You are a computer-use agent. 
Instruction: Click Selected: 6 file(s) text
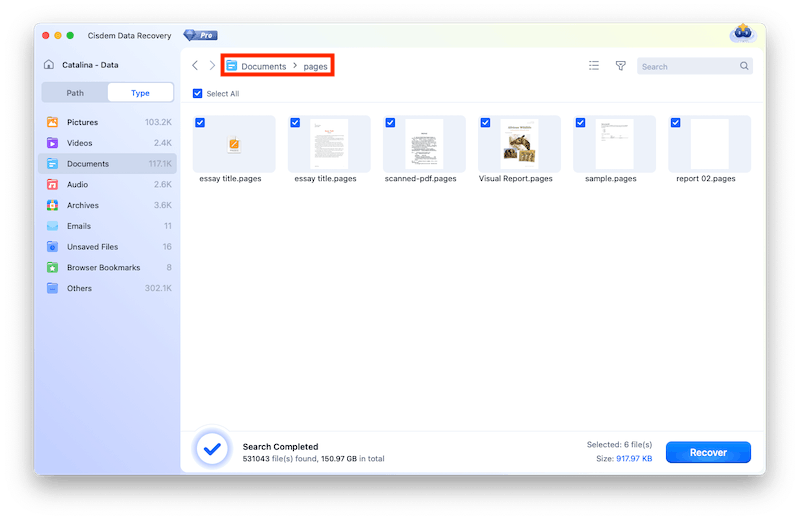619,444
